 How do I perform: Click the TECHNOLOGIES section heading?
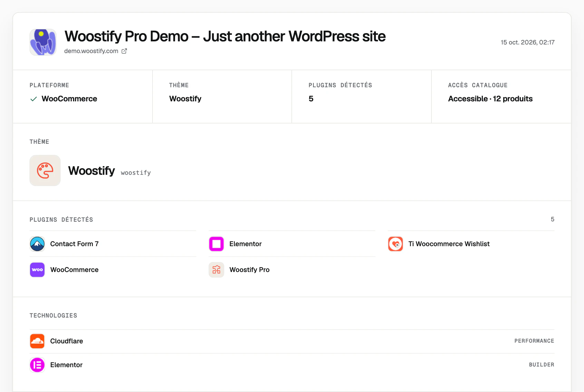[x=53, y=315]
